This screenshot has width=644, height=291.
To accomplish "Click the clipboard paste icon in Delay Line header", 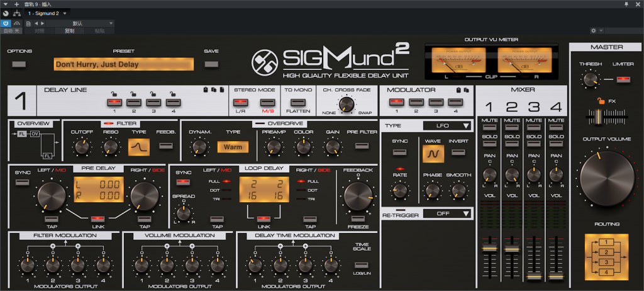I will coord(207,89).
